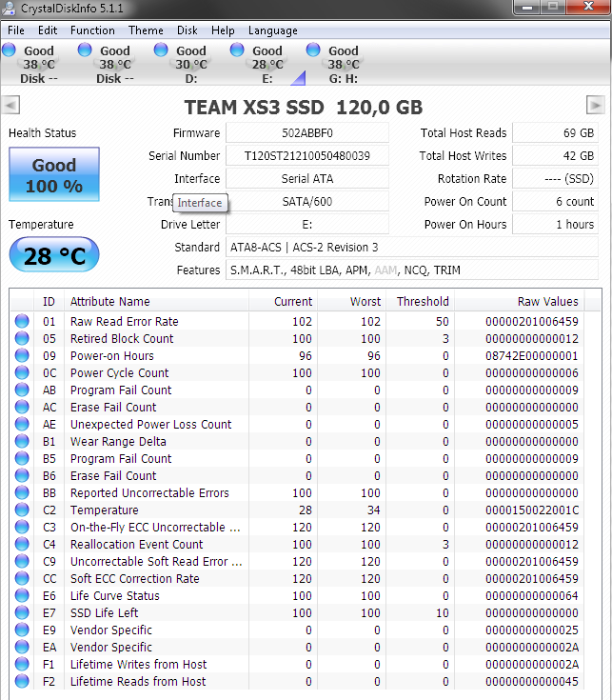612x700 pixels.
Task: Sort by the Current column header
Action: (x=283, y=301)
